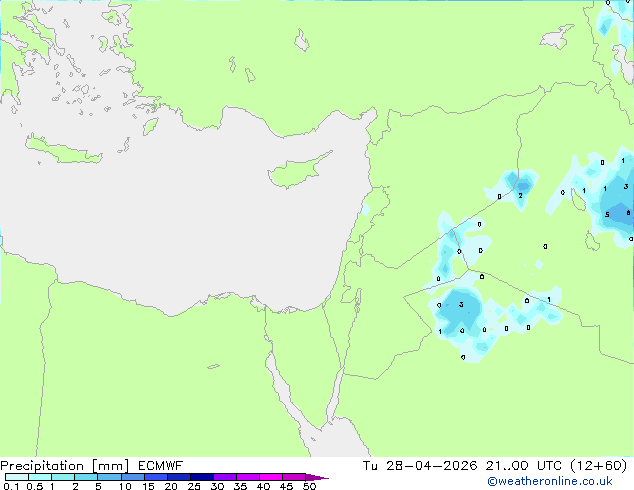Choose the 30–35 mm purple legend swatch
The width and height of the screenshot is (634, 490).
[x=224, y=477]
